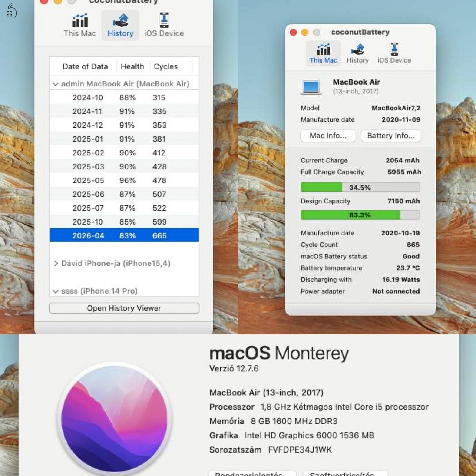Click the 16.19 Watts discharging value
This screenshot has width=476, height=476.
tap(401, 279)
